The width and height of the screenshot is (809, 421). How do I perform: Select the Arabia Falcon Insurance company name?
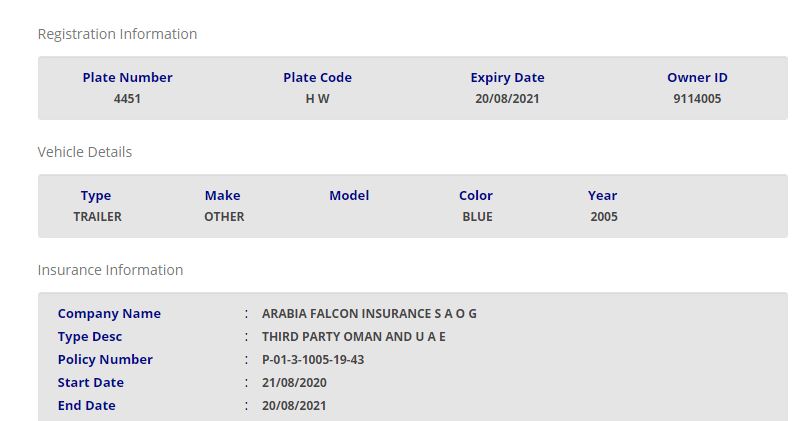369,314
